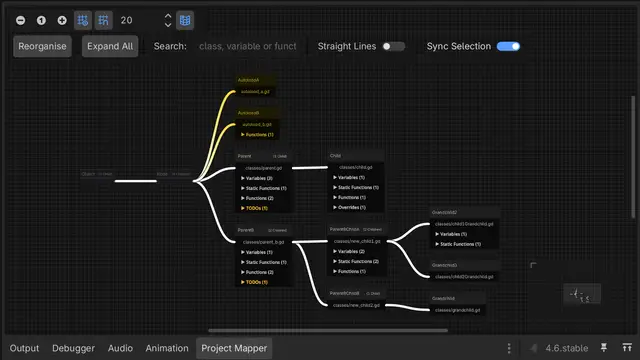Click classes/new_child2.gd script path
The height and width of the screenshot is (360, 640).
pos(356,305)
